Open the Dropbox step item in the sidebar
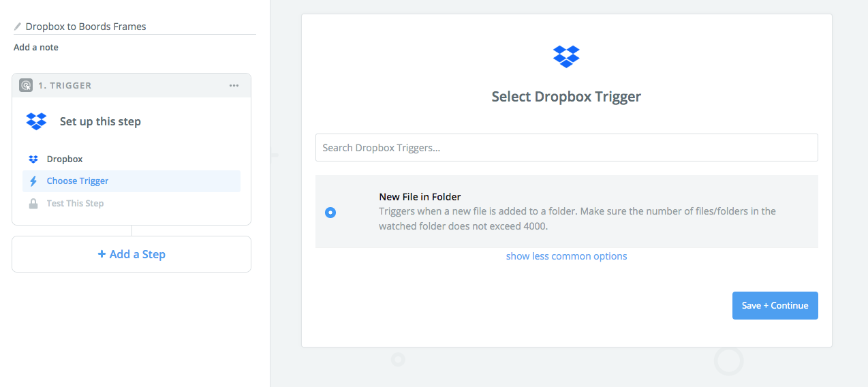This screenshot has width=868, height=387. coord(131,159)
